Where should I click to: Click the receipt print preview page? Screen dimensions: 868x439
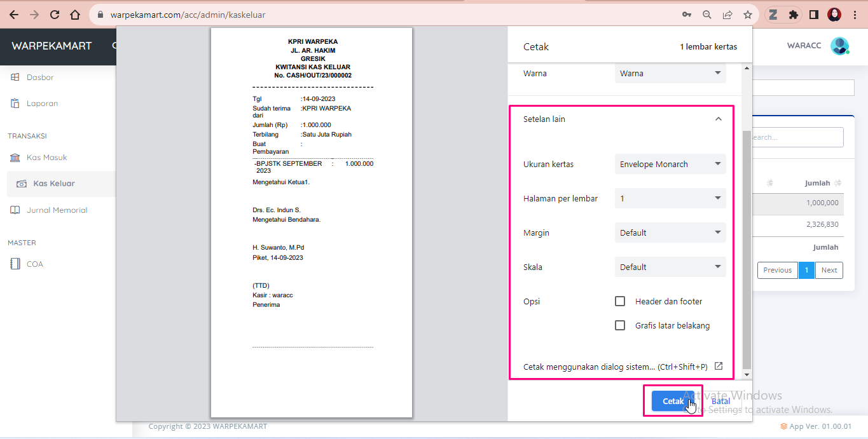pyautogui.click(x=312, y=222)
